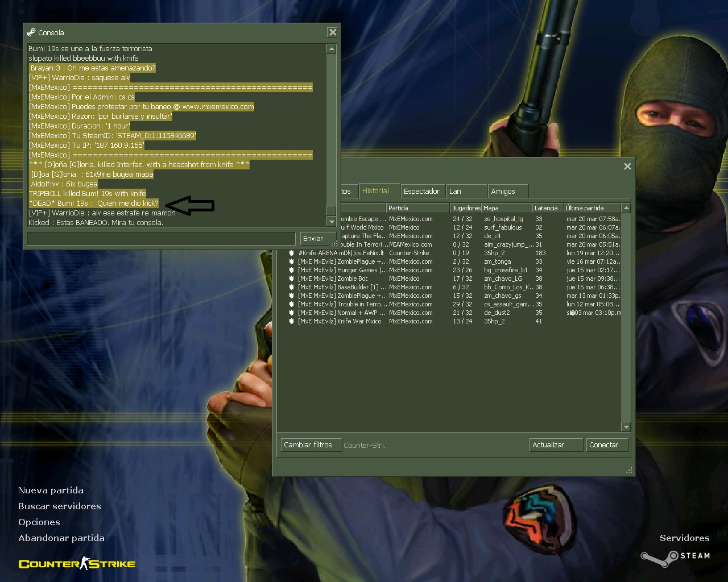
Task: Click the Servidores link at bottom right
Action: tap(684, 538)
